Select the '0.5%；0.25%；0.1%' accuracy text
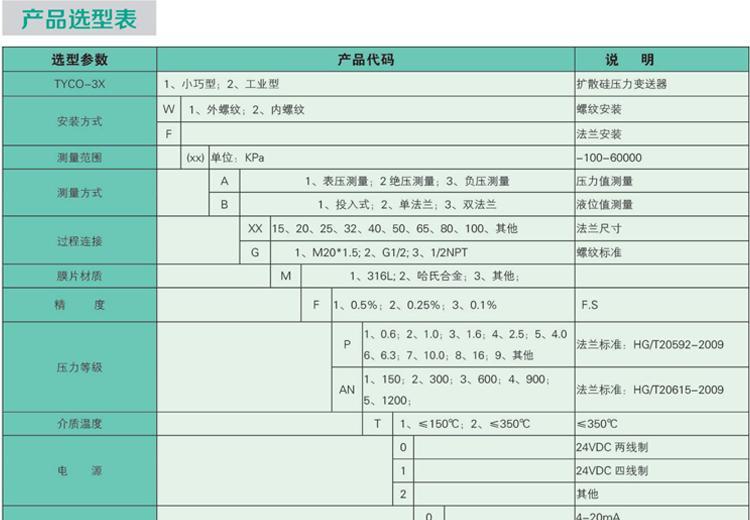 [x=415, y=305]
